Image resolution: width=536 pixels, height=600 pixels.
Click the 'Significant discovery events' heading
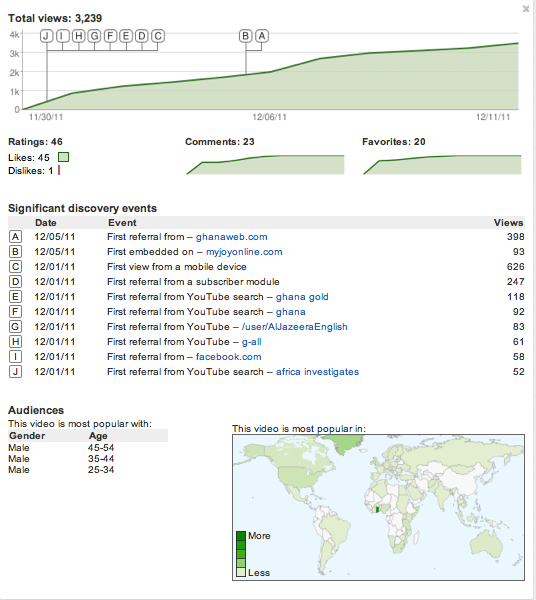point(83,209)
